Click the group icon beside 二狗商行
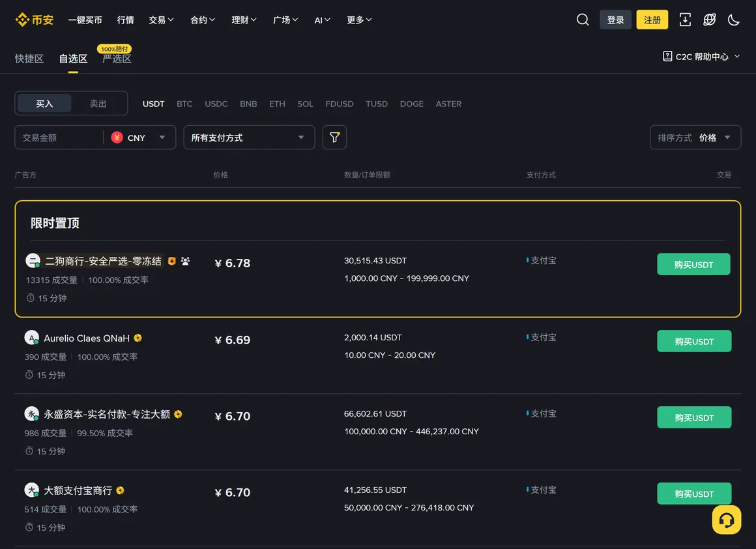 pyautogui.click(x=185, y=261)
